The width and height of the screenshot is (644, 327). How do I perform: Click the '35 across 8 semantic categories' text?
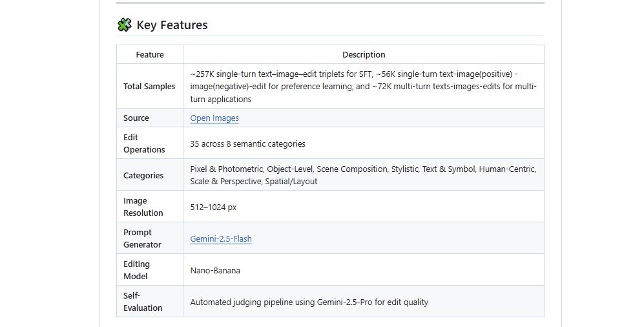[248, 143]
